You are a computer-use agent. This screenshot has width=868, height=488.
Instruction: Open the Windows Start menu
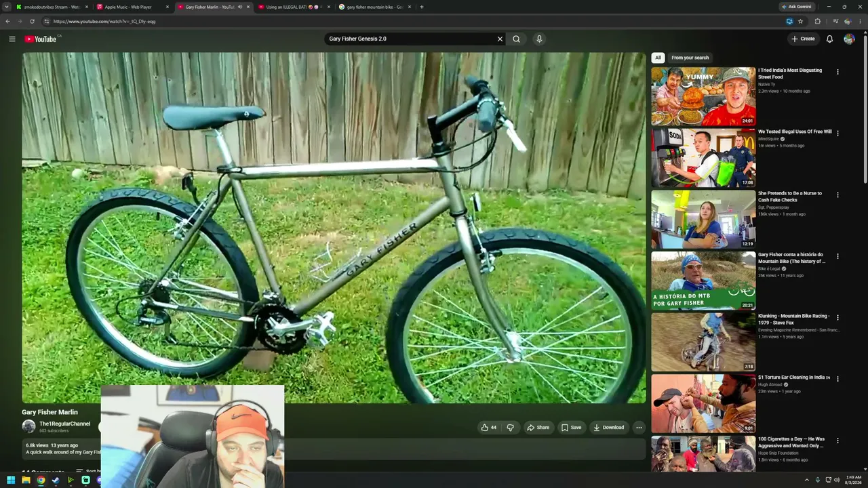click(11, 480)
